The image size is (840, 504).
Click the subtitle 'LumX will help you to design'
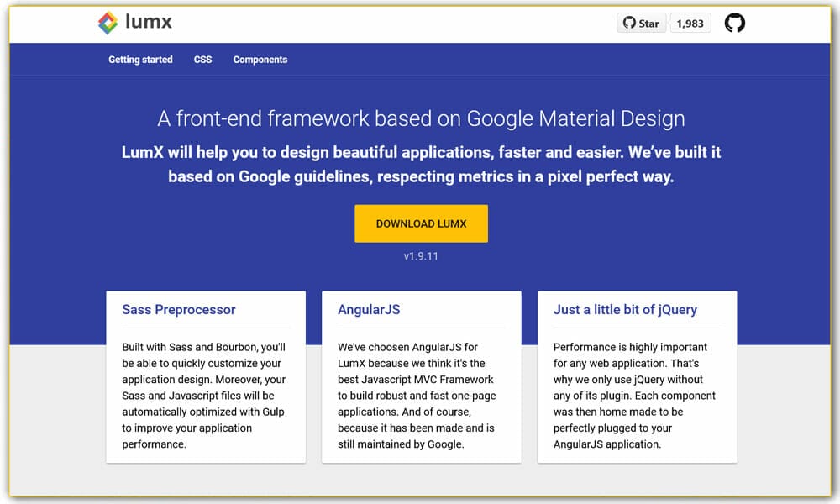[x=421, y=165]
